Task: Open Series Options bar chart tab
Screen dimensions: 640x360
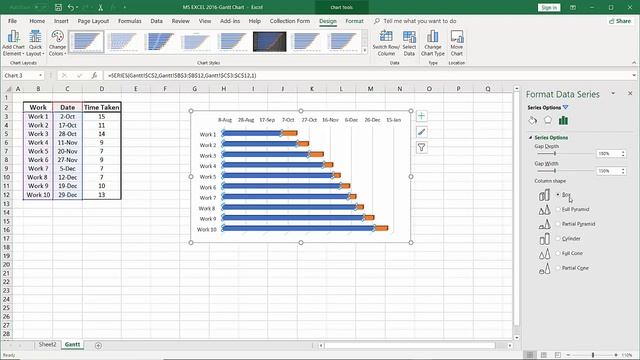Action: click(x=563, y=120)
